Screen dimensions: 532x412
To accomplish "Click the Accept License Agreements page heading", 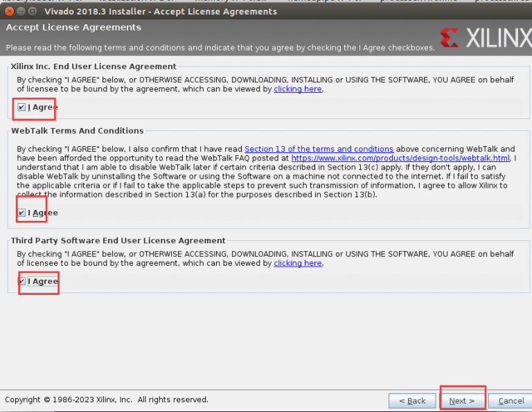I will 73,28.
